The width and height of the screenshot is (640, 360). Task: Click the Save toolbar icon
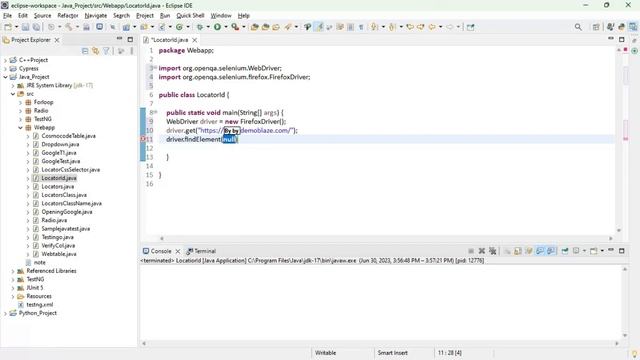[x=25, y=27]
